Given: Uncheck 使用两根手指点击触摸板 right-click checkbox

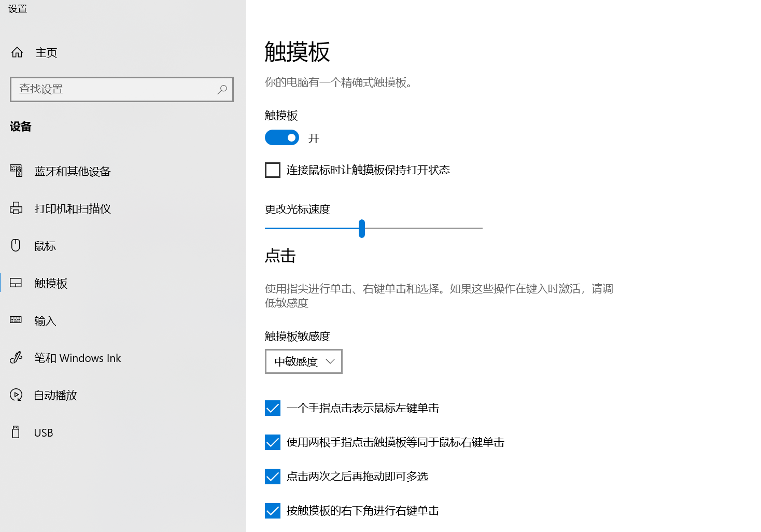Looking at the screenshot, I should click(x=273, y=442).
